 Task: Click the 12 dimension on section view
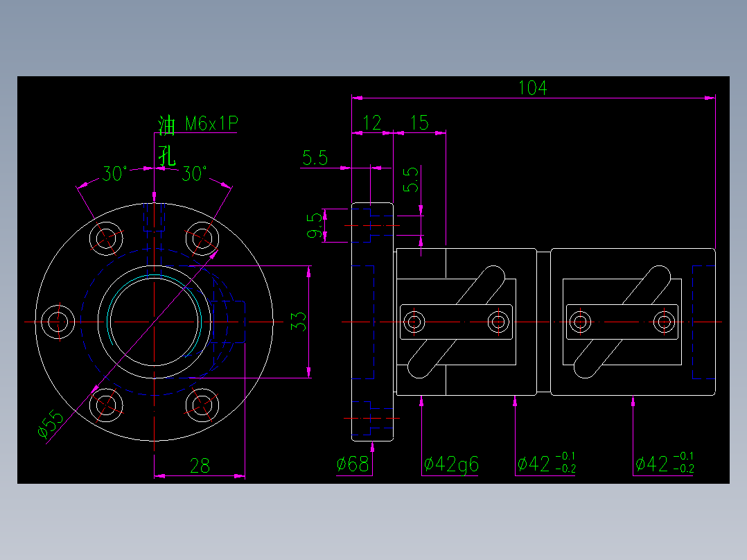[373, 122]
